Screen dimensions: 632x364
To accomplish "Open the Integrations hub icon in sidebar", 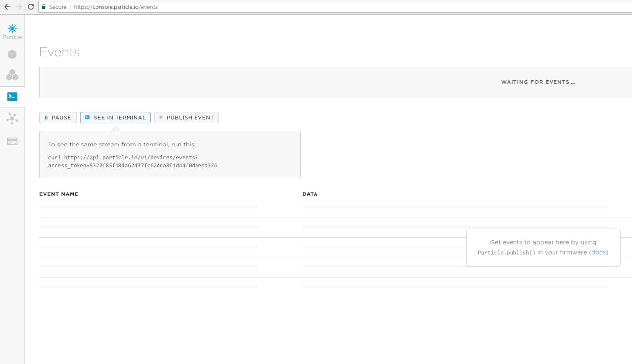I will pyautogui.click(x=12, y=118).
